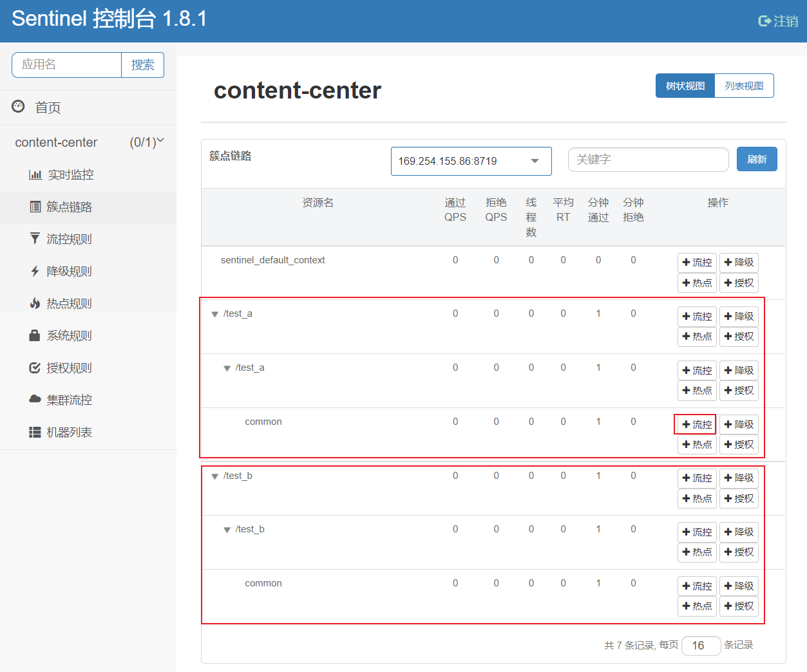The height and width of the screenshot is (672, 807).
Task: Add 热点 rule for common under /test_b
Action: 697,606
